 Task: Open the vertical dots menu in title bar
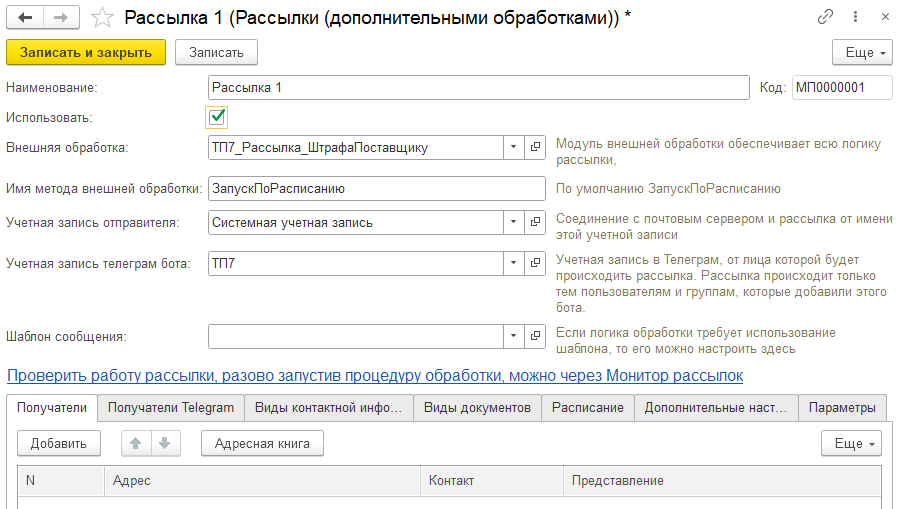[853, 18]
